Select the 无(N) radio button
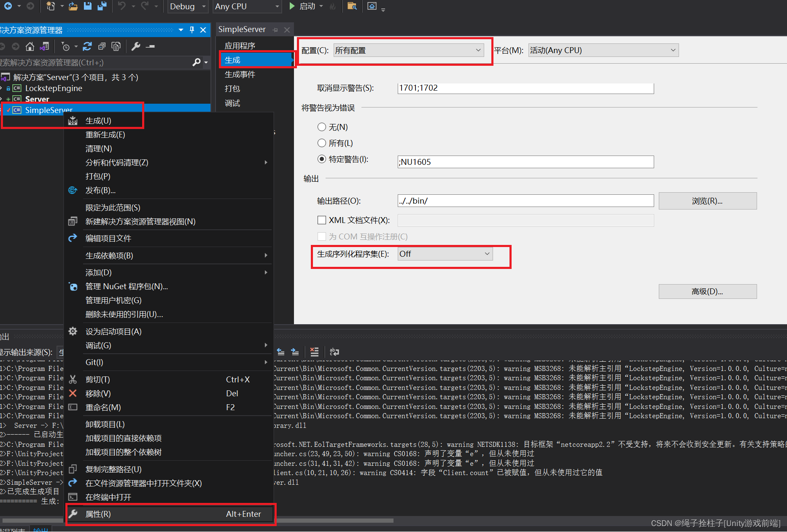 tap(322, 127)
